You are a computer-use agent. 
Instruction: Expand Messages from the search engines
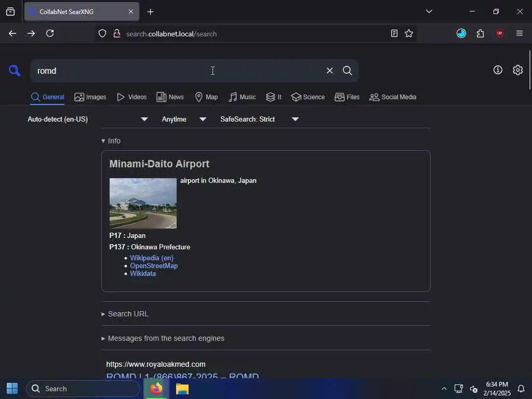click(x=163, y=338)
